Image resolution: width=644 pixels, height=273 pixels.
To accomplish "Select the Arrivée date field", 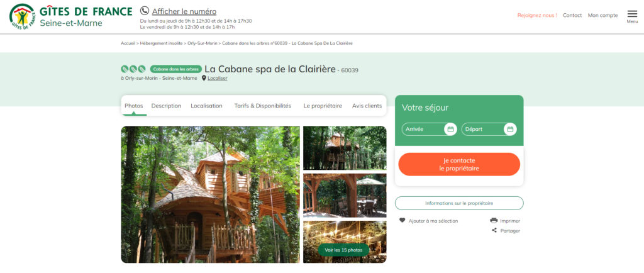I will click(x=429, y=130).
